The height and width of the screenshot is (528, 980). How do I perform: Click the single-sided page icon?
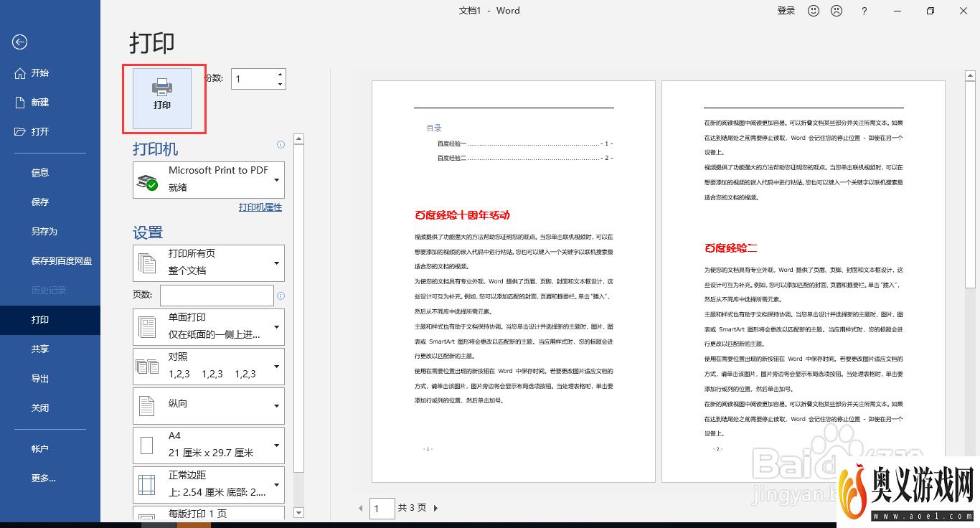coord(147,327)
